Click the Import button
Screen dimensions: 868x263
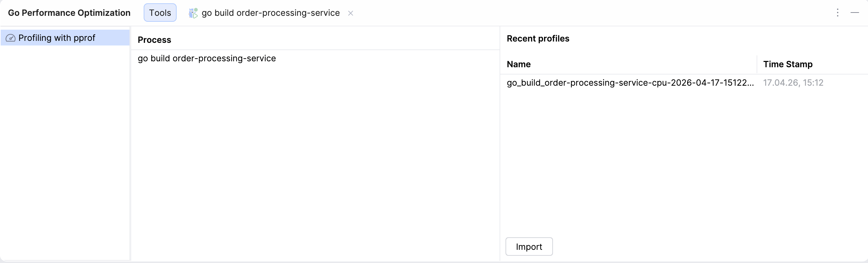(x=529, y=247)
